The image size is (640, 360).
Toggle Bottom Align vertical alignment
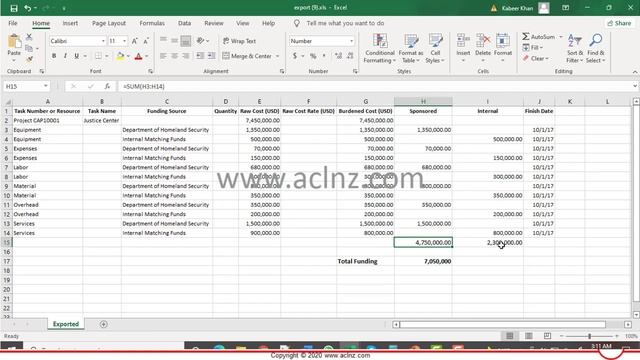tap(186, 41)
